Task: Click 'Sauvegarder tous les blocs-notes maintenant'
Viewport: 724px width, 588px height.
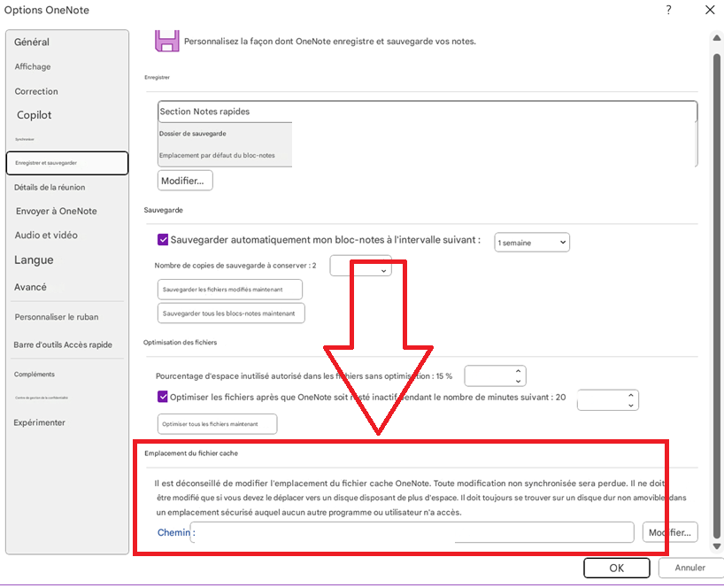Action: (231, 313)
